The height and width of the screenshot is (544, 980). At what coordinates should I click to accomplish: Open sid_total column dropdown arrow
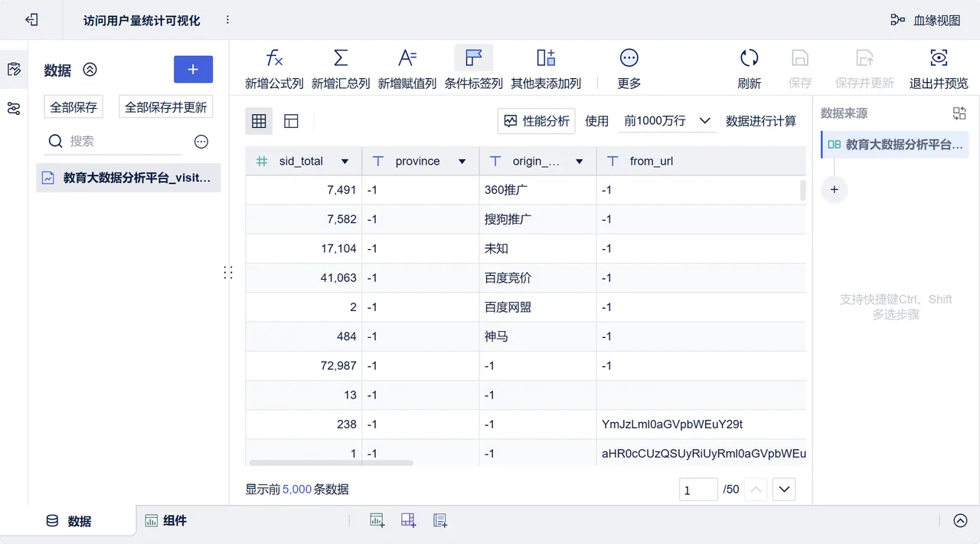click(x=345, y=162)
